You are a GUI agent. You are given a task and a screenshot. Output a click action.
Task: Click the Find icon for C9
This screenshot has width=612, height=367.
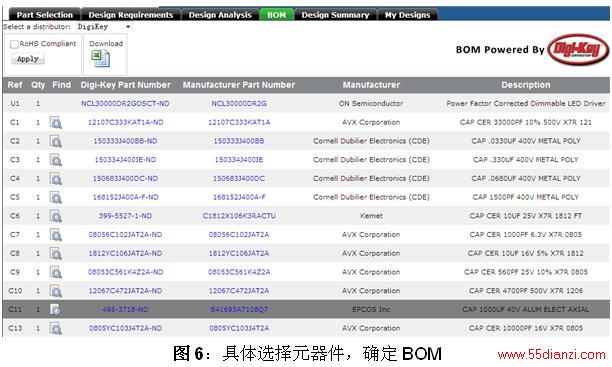[56, 273]
